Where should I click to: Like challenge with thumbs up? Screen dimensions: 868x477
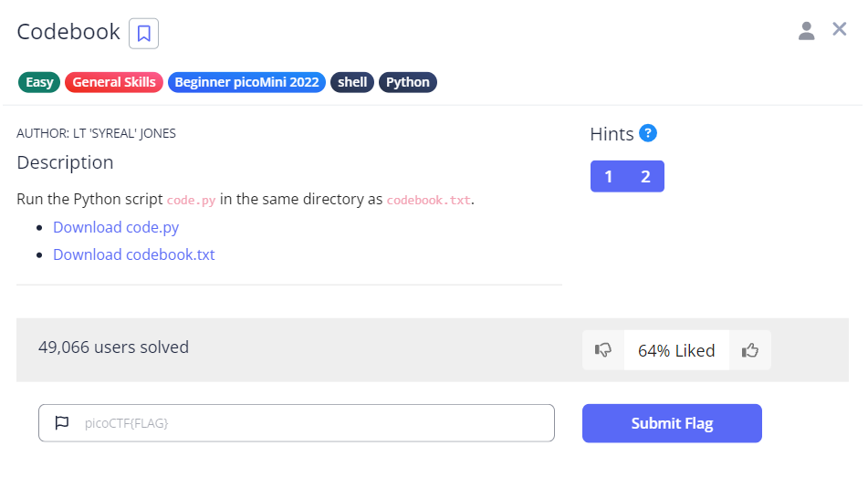point(750,350)
